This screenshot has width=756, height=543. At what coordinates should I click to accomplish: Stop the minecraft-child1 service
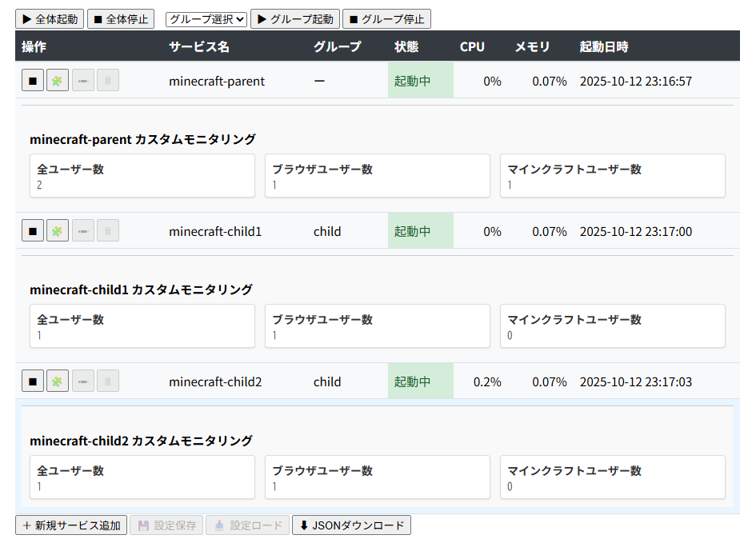pos(32,230)
